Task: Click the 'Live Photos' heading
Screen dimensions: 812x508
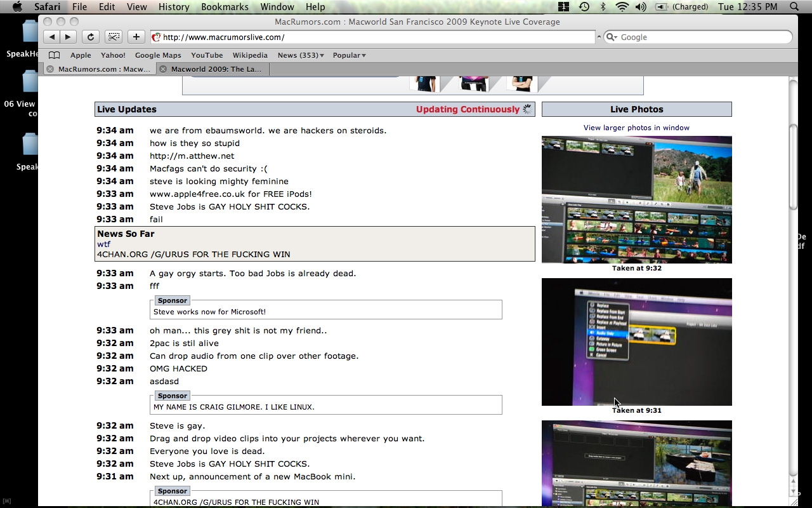Action: tap(637, 109)
